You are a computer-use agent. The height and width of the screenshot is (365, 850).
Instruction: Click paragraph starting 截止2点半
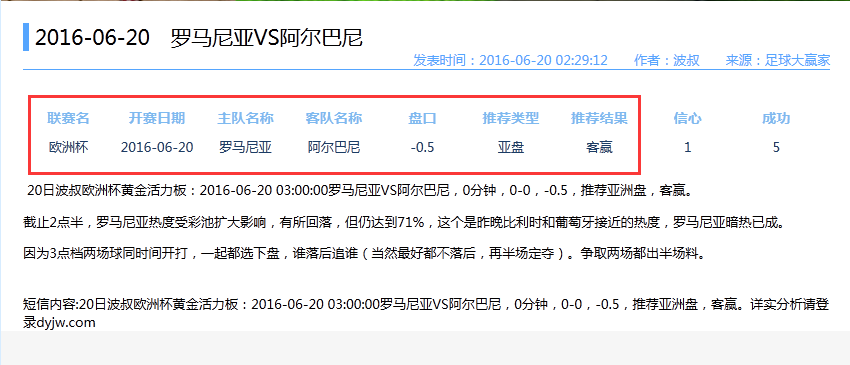point(404,222)
